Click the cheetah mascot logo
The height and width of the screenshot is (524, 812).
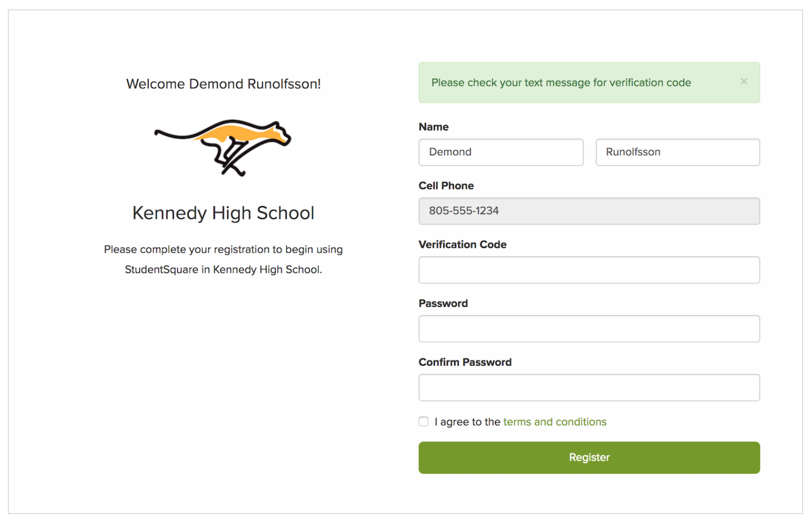[223, 148]
